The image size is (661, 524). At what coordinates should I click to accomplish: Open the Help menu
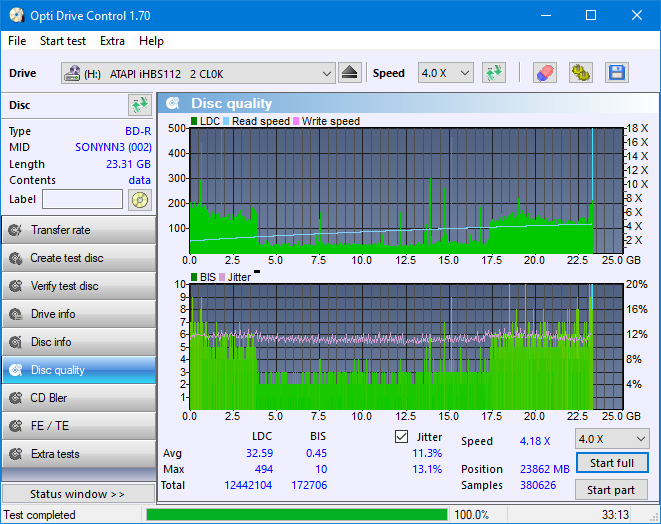click(151, 41)
